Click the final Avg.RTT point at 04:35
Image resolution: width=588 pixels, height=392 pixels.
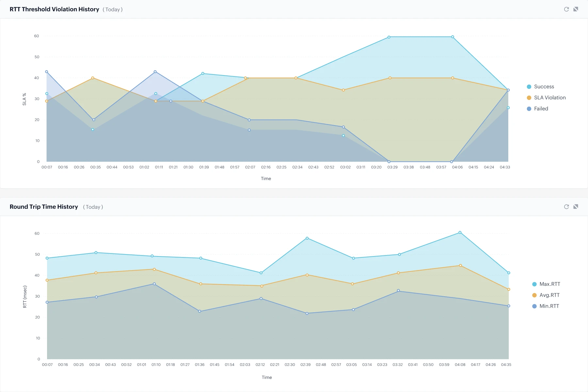[509, 289]
